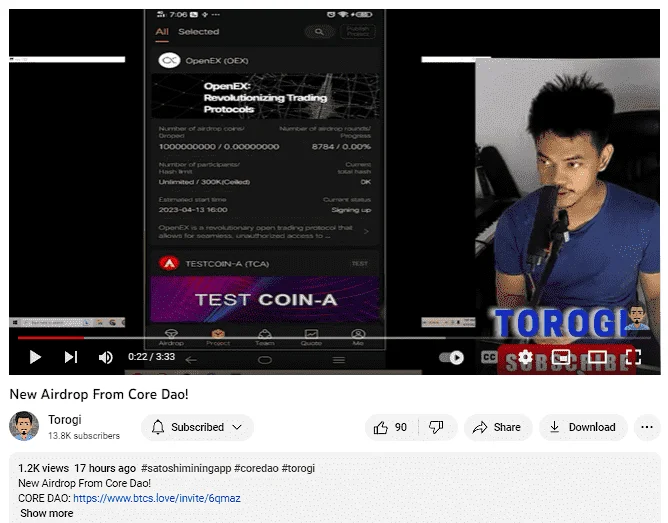Screen dimensions: 668x523
Task: Mute the video volume
Action: [105, 357]
